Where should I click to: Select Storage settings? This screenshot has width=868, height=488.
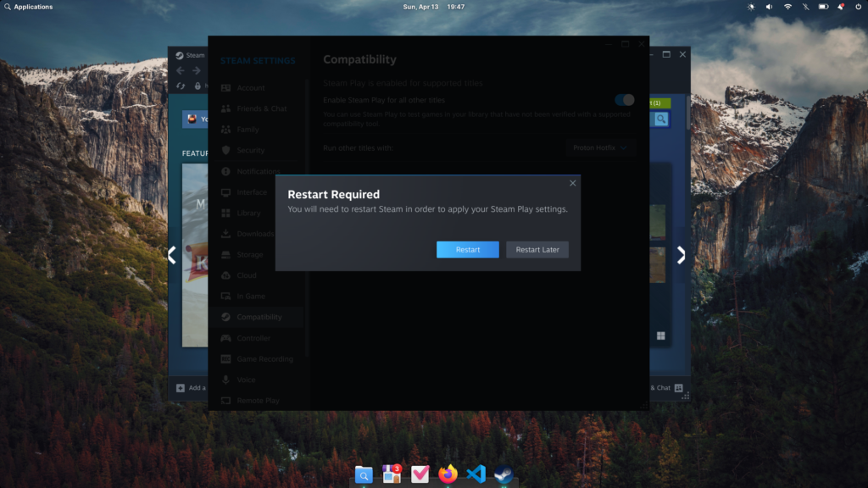(x=258, y=254)
